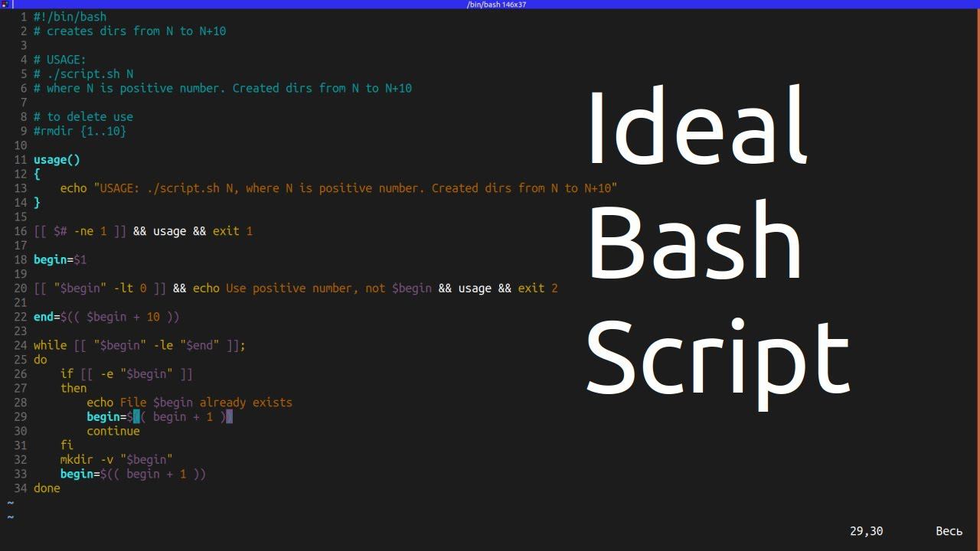Viewport: 980px width, 551px height.
Task: Click the 'then' keyword on line 27
Action: (x=73, y=388)
